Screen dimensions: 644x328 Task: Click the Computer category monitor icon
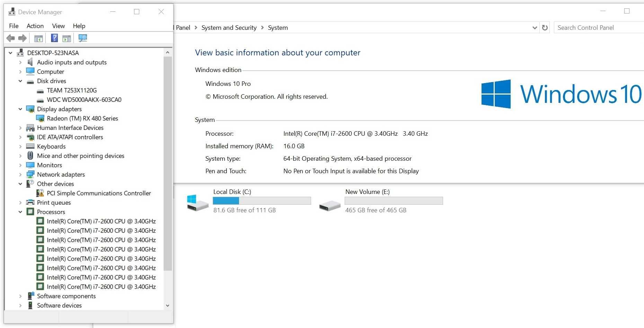30,71
